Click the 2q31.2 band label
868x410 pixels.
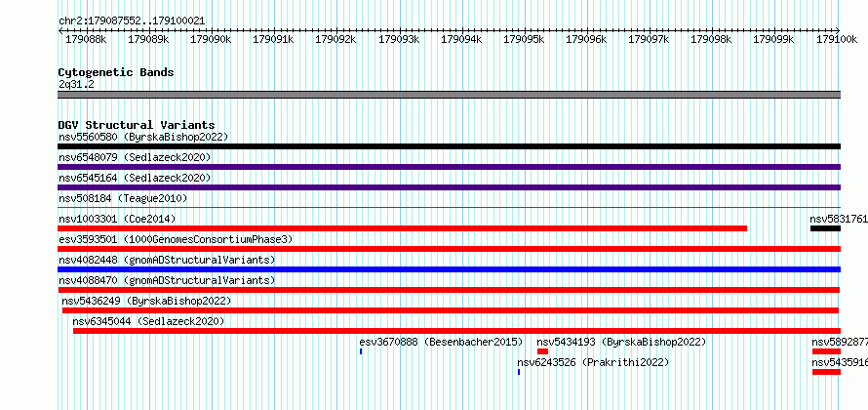[x=76, y=85]
